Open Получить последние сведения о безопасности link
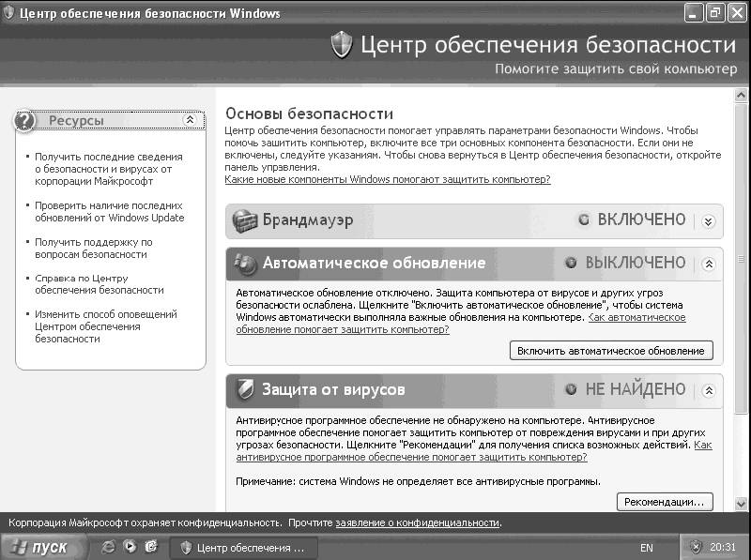Screen dimensions: 751x560 click(x=109, y=169)
